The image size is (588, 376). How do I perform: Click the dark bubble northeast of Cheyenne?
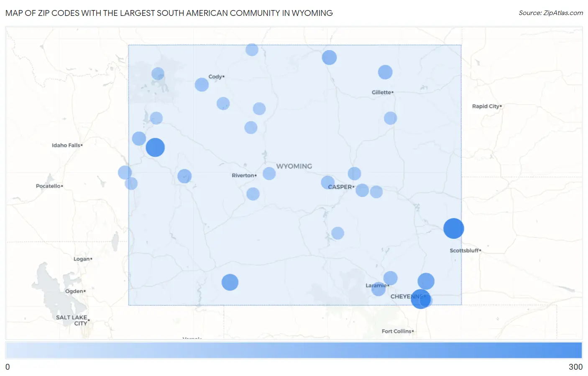[426, 281]
